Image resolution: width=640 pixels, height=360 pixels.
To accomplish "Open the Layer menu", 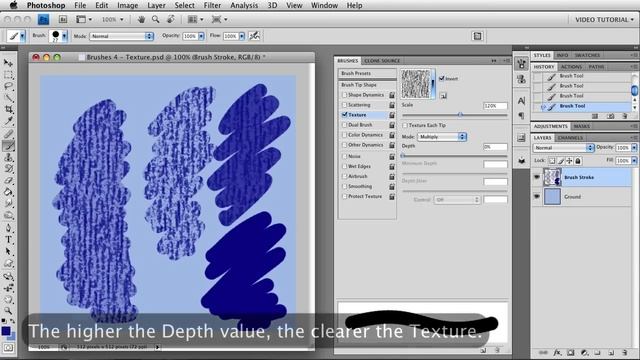I will 156,5.
